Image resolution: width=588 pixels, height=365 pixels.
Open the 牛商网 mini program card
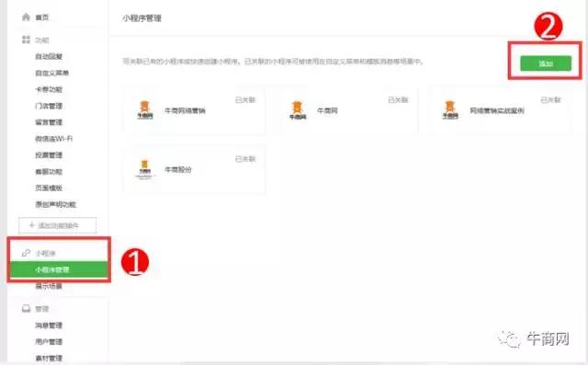(346, 110)
